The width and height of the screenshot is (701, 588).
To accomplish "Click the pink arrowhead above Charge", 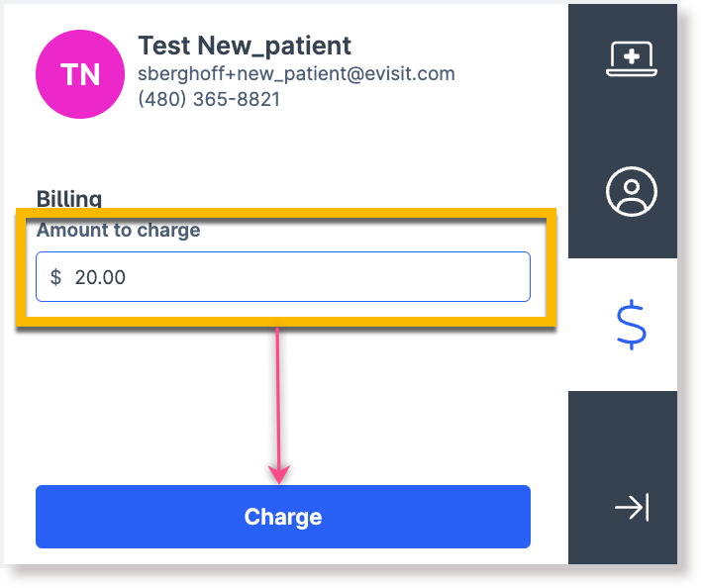I will [279, 474].
